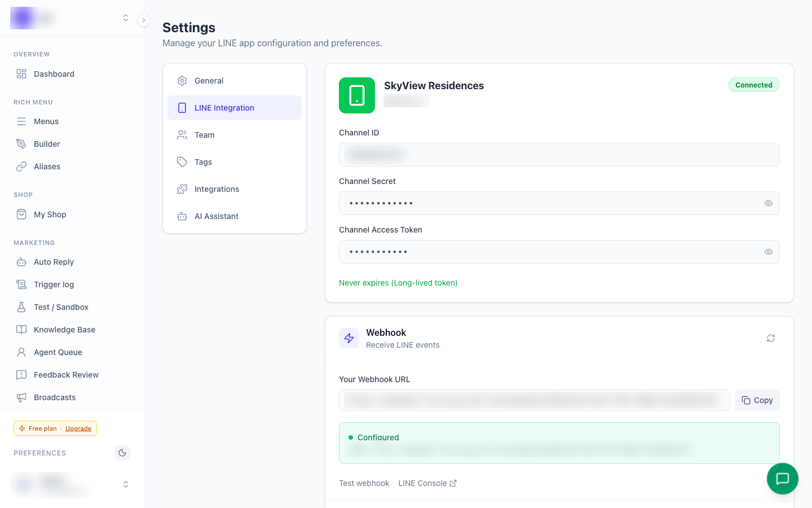
Task: Click the Upgrade link
Action: (x=78, y=428)
